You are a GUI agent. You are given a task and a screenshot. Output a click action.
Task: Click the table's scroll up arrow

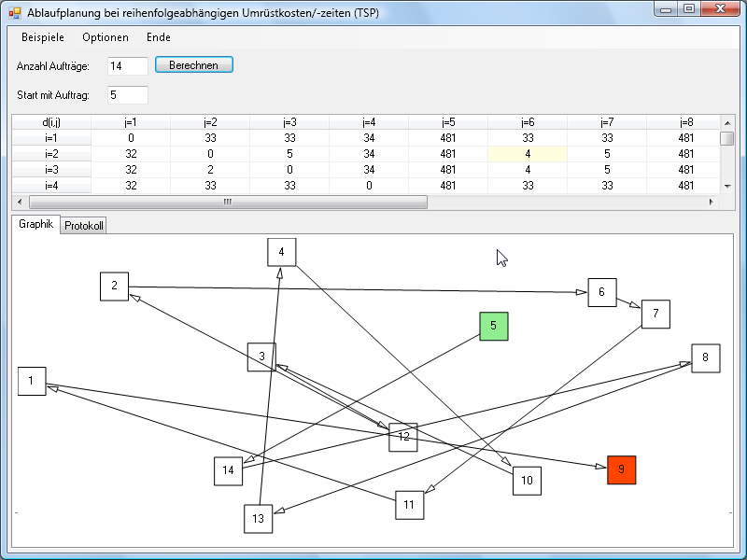point(726,122)
